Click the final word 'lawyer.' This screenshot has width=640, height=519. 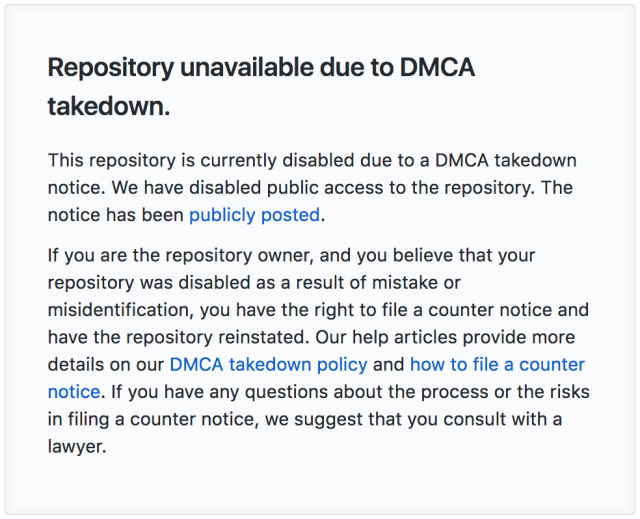77,446
